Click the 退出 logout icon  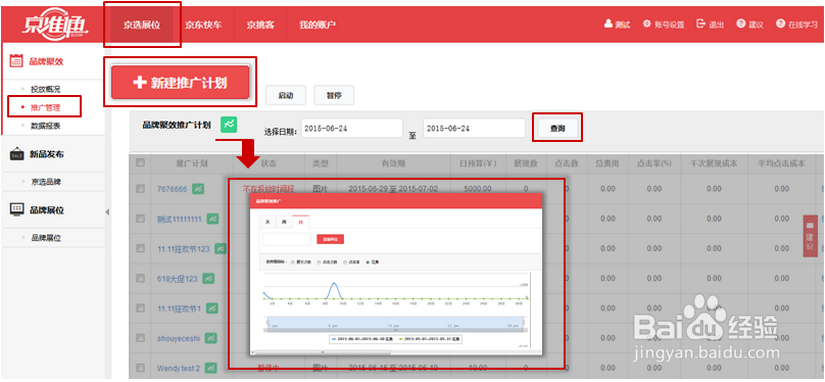(700, 24)
